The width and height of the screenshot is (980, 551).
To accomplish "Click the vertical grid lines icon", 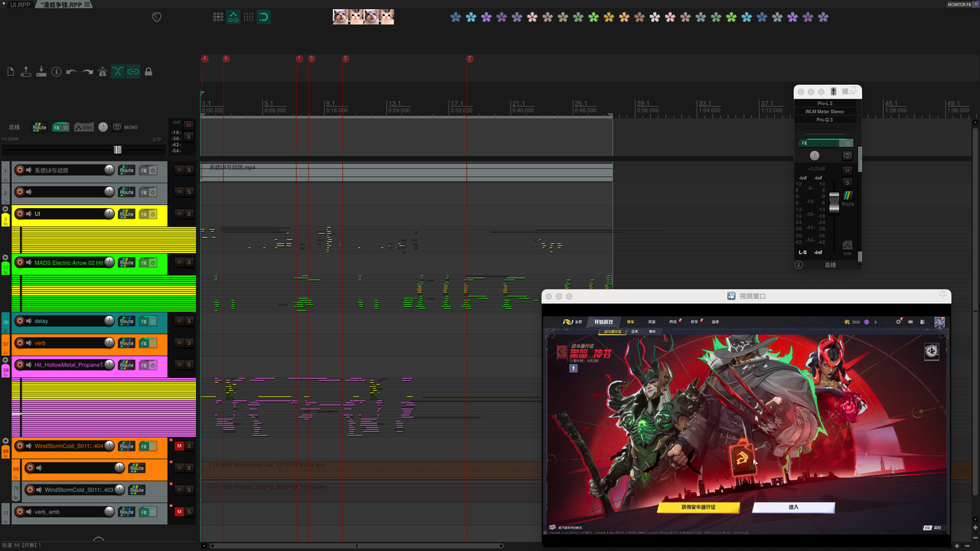I will pyautogui.click(x=249, y=17).
